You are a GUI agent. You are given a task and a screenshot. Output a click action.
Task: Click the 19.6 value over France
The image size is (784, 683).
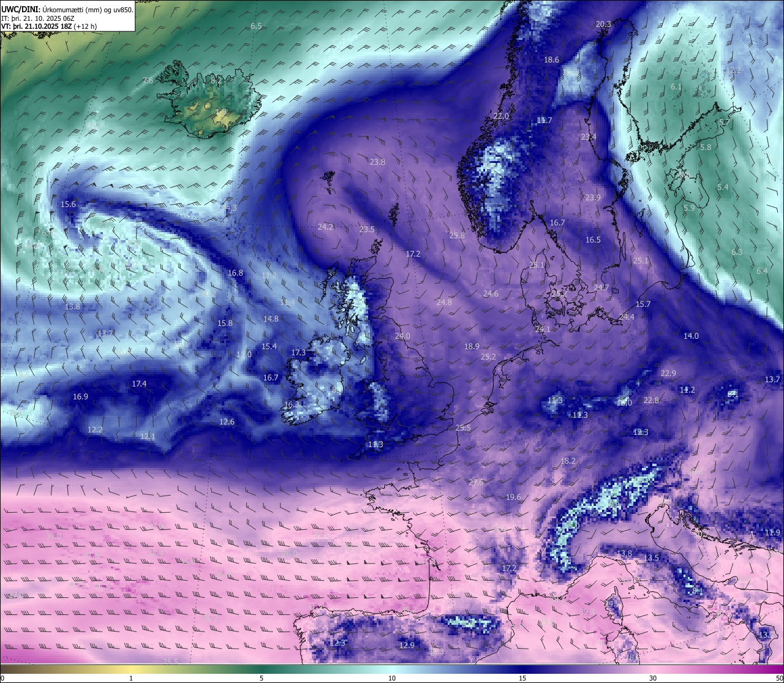pos(513,498)
